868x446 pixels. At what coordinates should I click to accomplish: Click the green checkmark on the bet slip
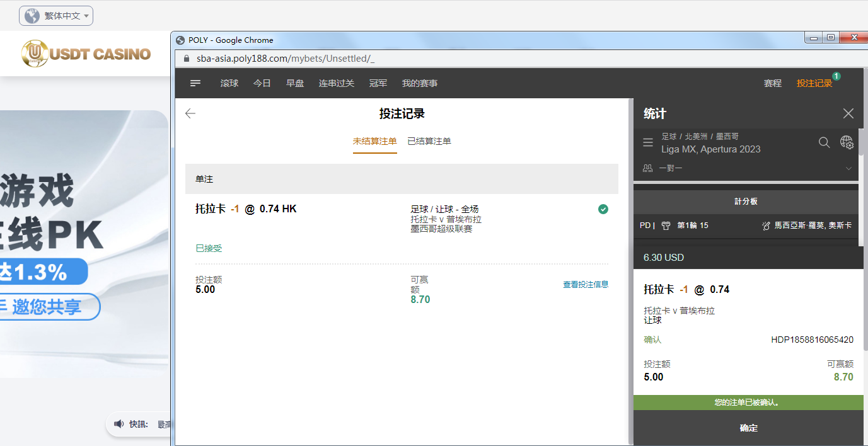[x=603, y=209]
